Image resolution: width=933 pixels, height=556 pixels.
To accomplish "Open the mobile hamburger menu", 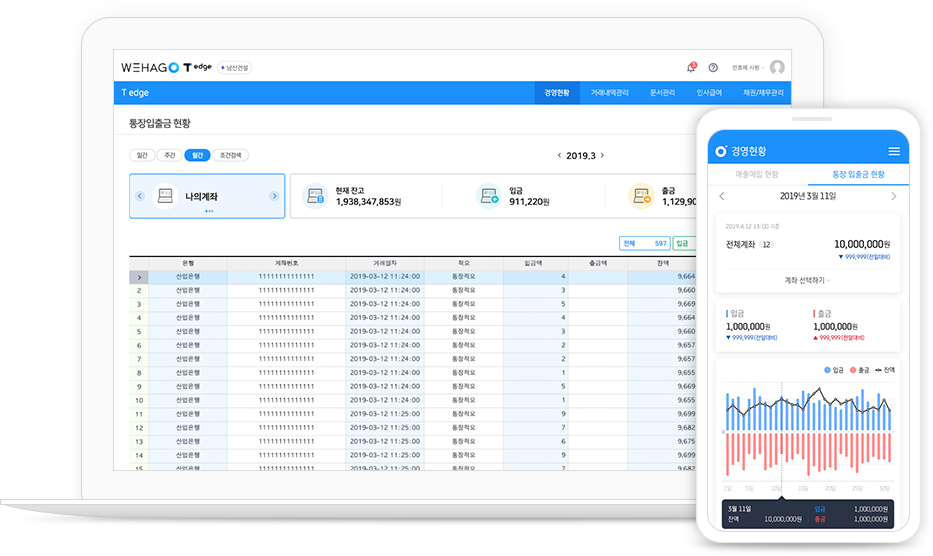I will pos(894,151).
